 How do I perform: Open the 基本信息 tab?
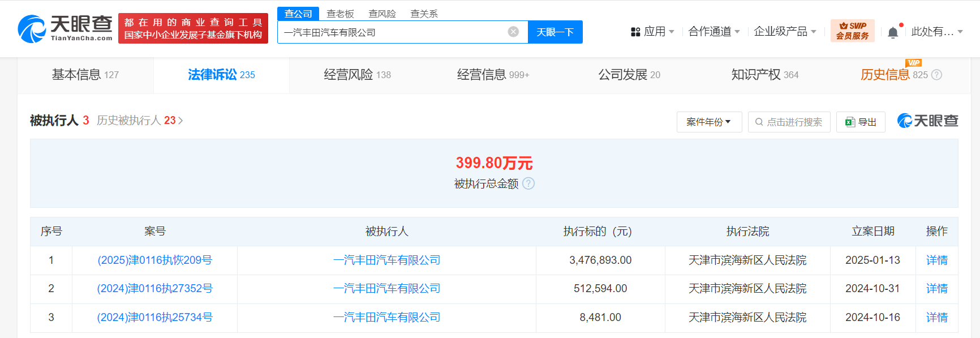[85, 75]
